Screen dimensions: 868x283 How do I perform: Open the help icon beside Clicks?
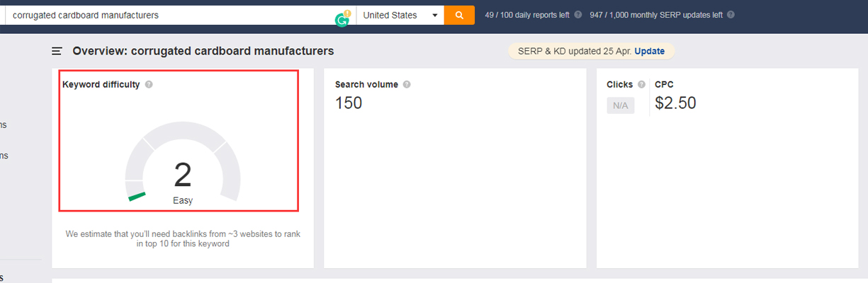coord(641,85)
